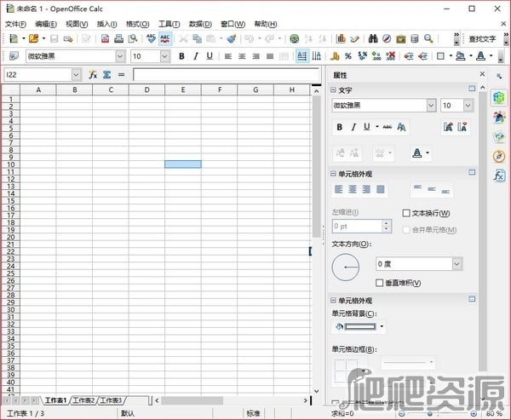Click the vertical scrollbar down arrow
The image size is (511, 420).
[317, 391]
